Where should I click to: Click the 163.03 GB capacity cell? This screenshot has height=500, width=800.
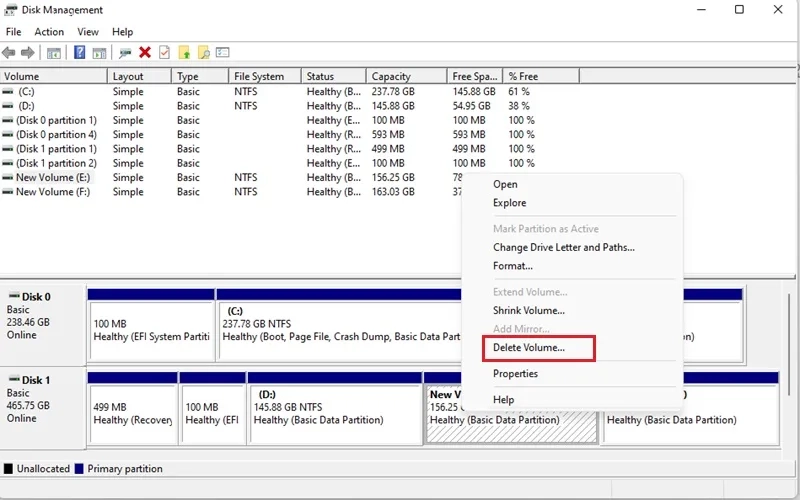393,191
